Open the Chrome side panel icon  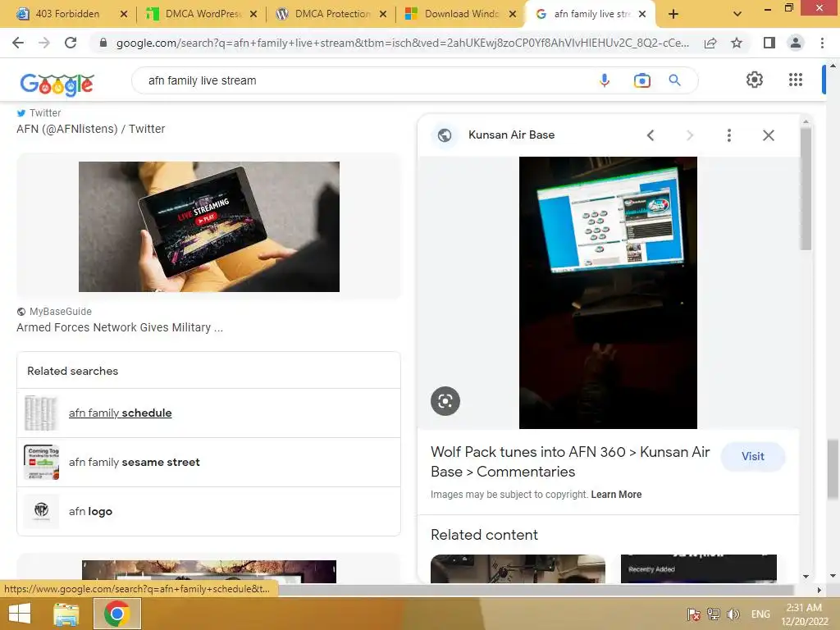pos(769,43)
